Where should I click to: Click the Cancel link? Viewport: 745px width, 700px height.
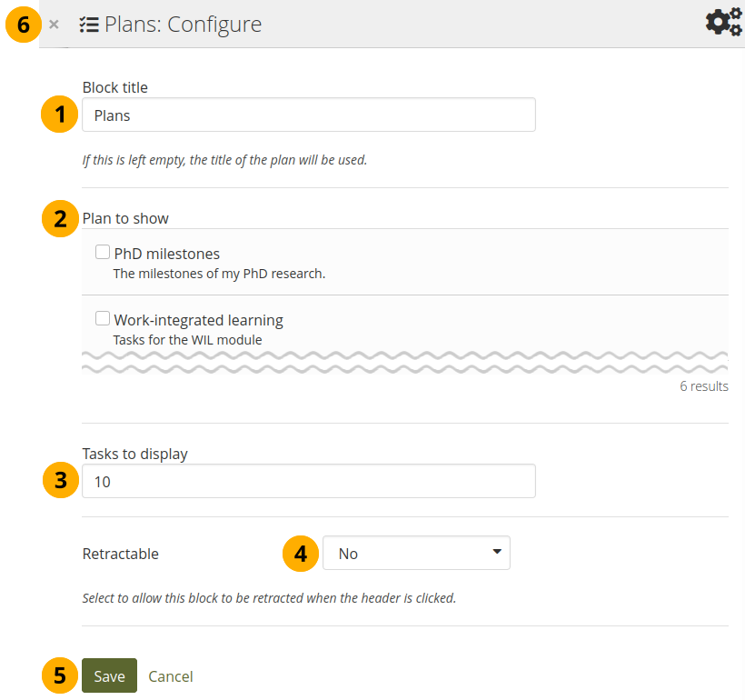pos(171,675)
